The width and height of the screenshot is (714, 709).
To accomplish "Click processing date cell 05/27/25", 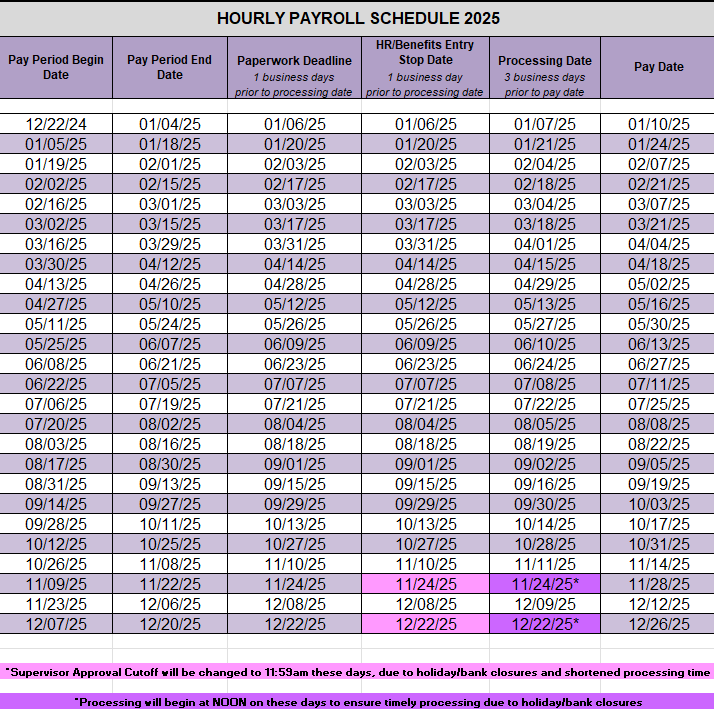I will [545, 324].
